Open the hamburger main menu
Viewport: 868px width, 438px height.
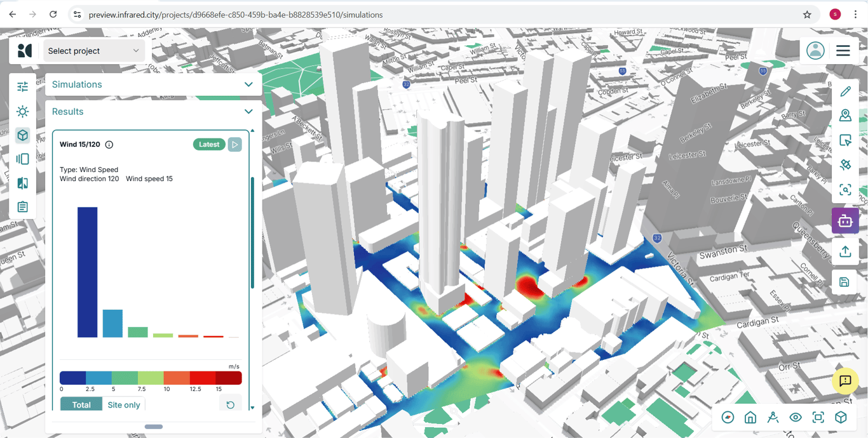pos(843,51)
